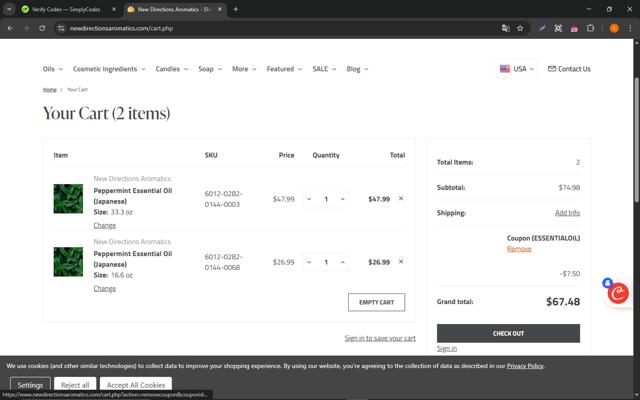Click the first Peppermint Essential Oil (Japanese) title
640x400 pixels.
click(133, 196)
